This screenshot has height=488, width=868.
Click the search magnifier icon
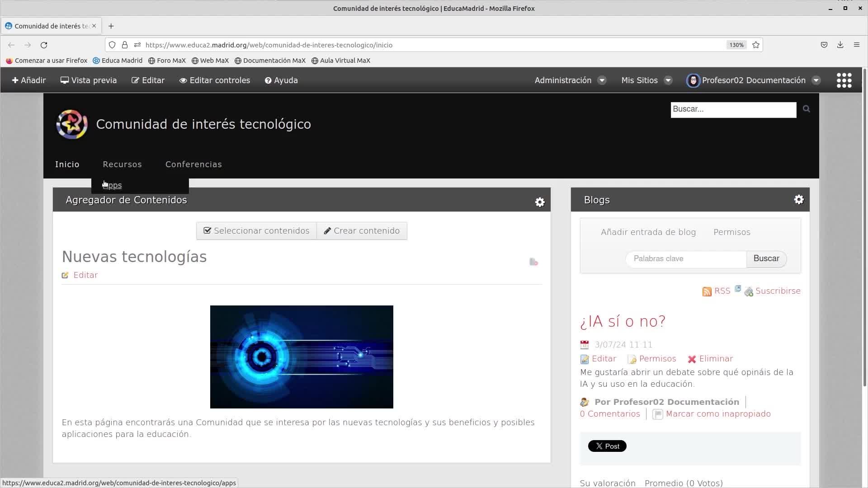coord(806,109)
